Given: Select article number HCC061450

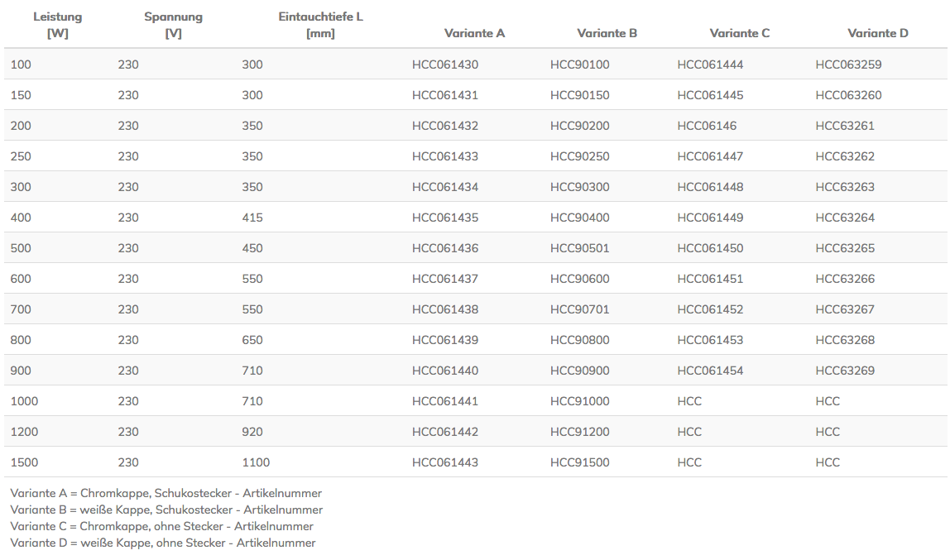Looking at the screenshot, I should click(x=710, y=248).
